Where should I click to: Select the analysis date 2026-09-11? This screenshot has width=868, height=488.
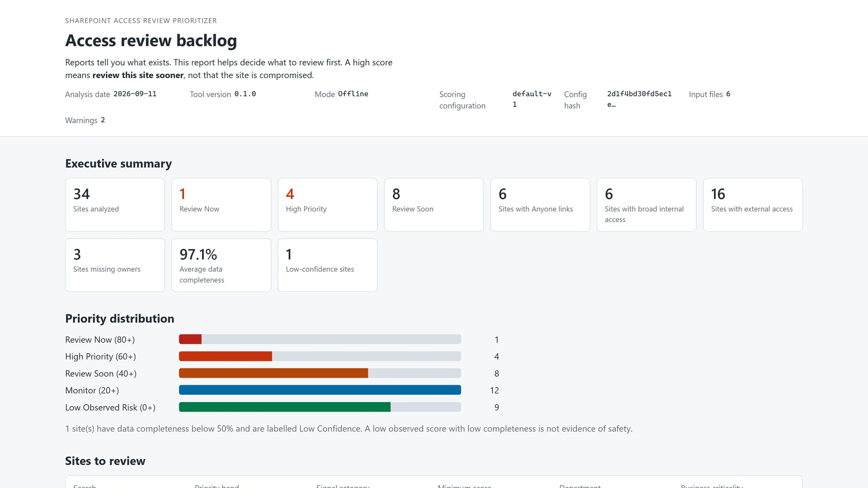(x=135, y=94)
